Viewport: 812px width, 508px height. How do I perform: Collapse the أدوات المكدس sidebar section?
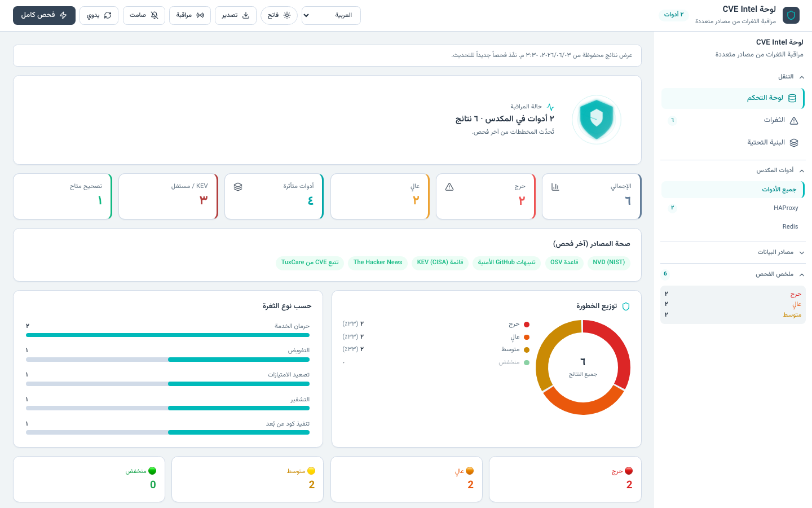732,170
